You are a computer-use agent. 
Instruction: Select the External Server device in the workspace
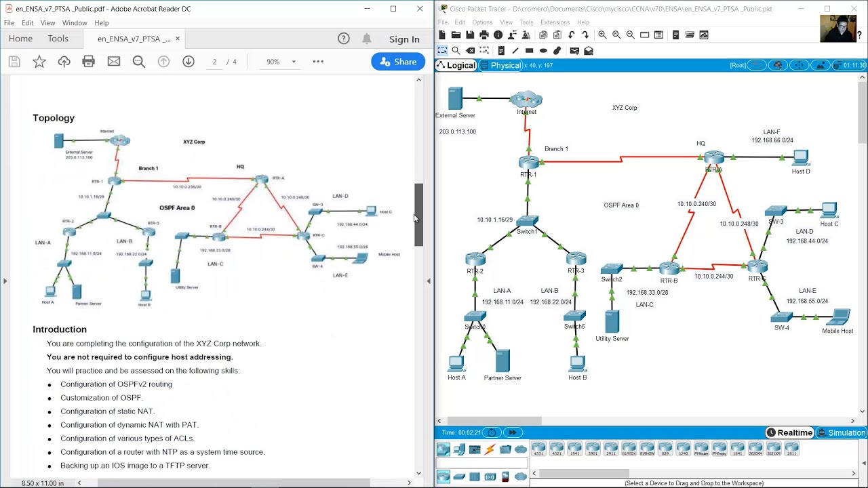[x=455, y=98]
